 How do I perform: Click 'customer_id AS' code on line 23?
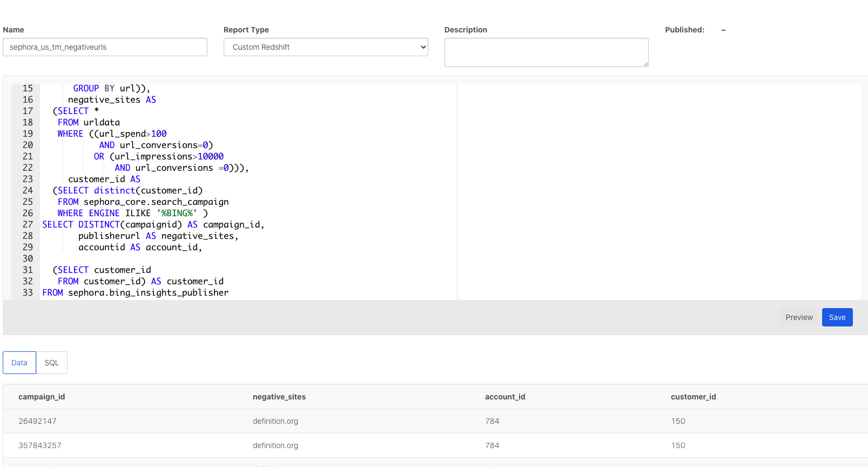click(x=104, y=179)
